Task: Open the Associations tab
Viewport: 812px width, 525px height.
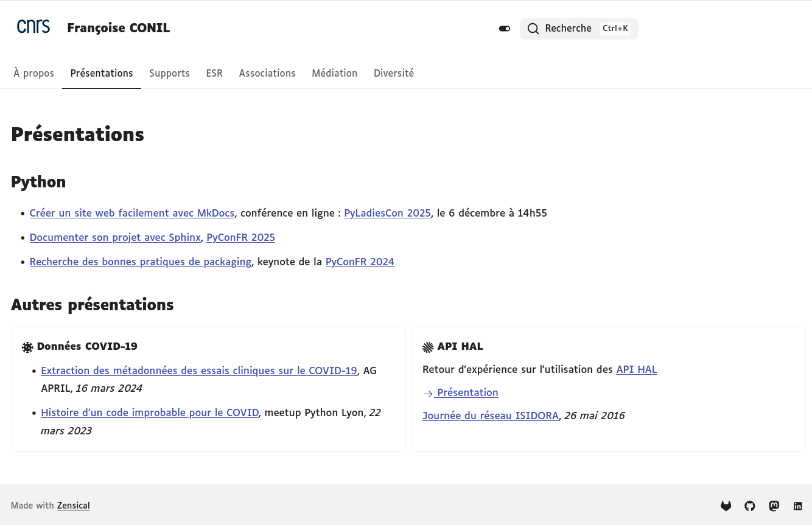Action: [267, 73]
